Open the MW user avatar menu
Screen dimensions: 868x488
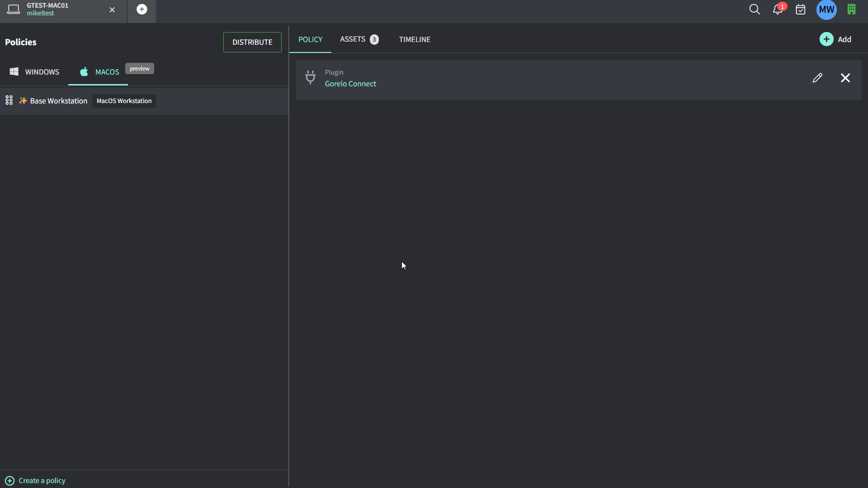(x=826, y=9)
